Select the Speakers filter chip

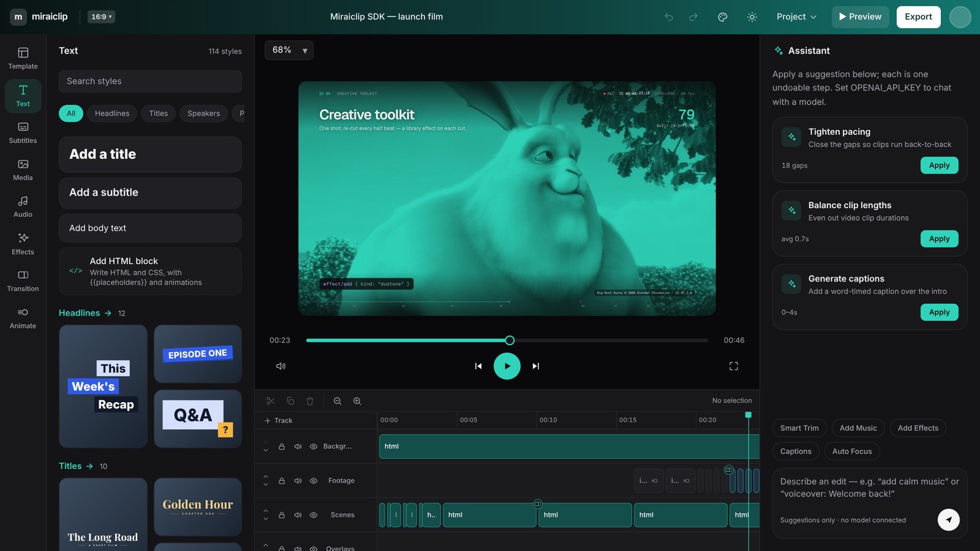click(203, 113)
